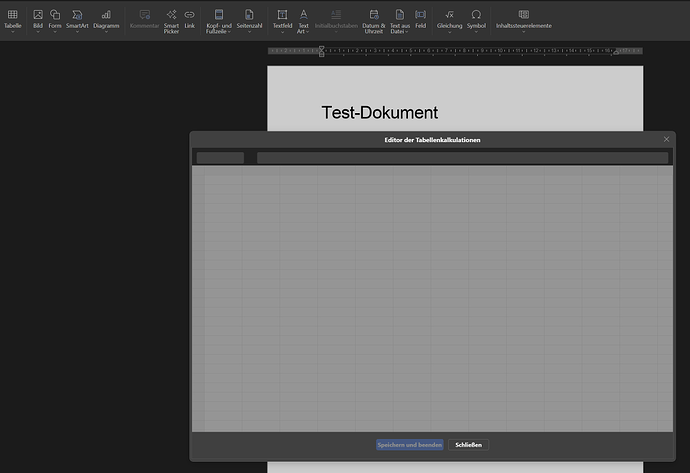Click the Schließen button
Image resolution: width=690 pixels, height=473 pixels.
point(468,445)
